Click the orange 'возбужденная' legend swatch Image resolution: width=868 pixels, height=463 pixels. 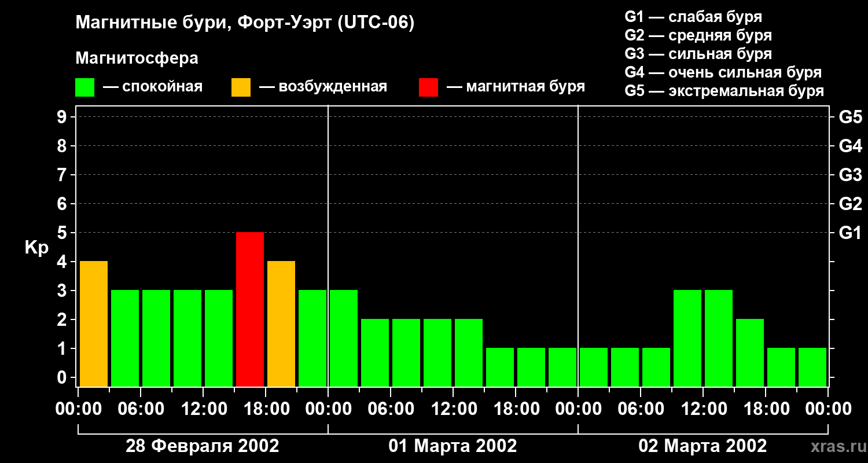241,87
